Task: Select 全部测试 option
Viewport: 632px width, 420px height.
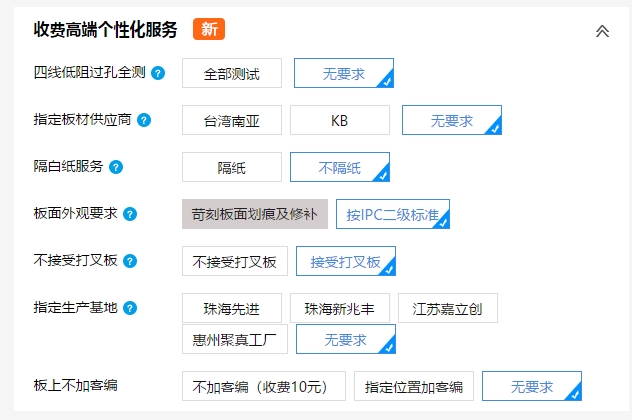Action: point(232,73)
